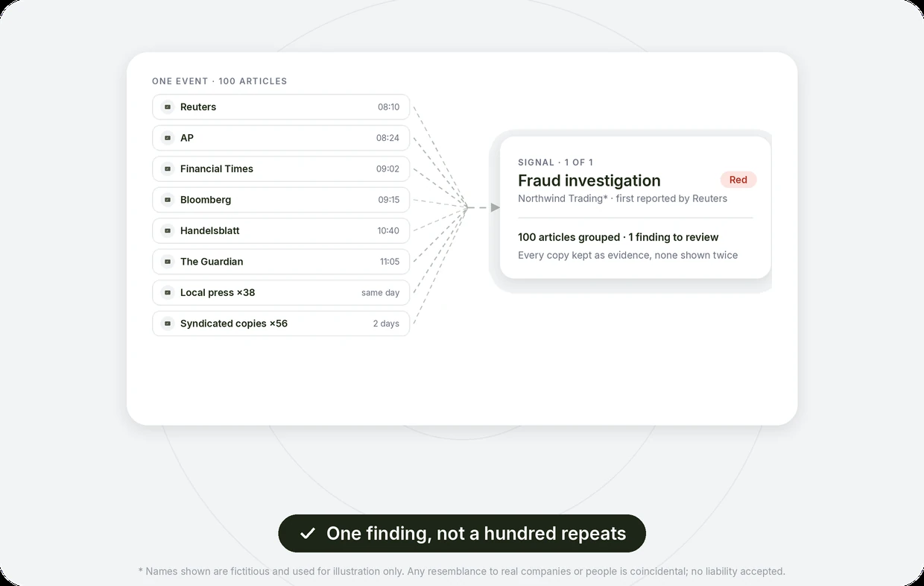The width and height of the screenshot is (924, 586).
Task: Click the source icon beside Reuters
Action: click(168, 107)
